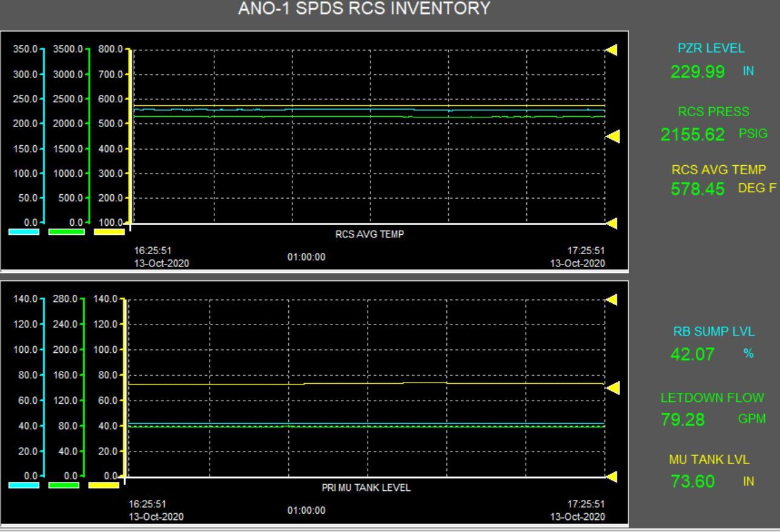
Task: Click the middle yellow marker on lower trend
Action: (x=613, y=388)
